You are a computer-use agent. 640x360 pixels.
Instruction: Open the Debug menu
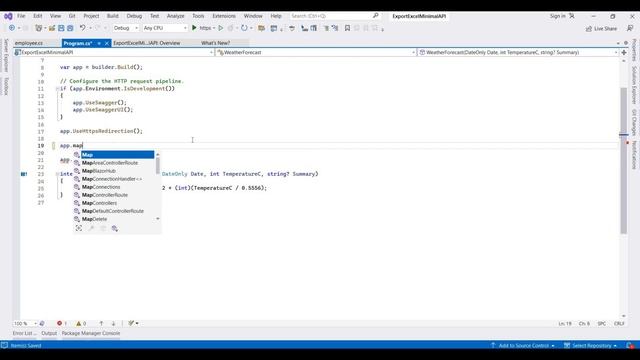click(134, 16)
